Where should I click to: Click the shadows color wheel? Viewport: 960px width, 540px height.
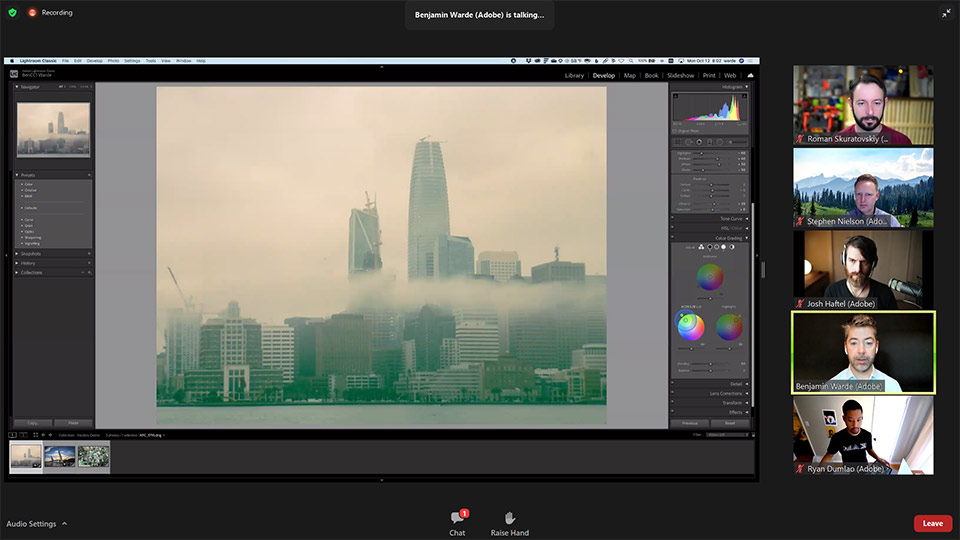point(690,326)
